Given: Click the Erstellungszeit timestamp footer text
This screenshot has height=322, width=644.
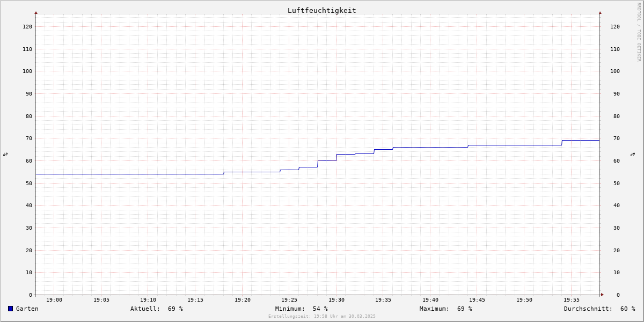Looking at the screenshot, I should click(322, 317).
